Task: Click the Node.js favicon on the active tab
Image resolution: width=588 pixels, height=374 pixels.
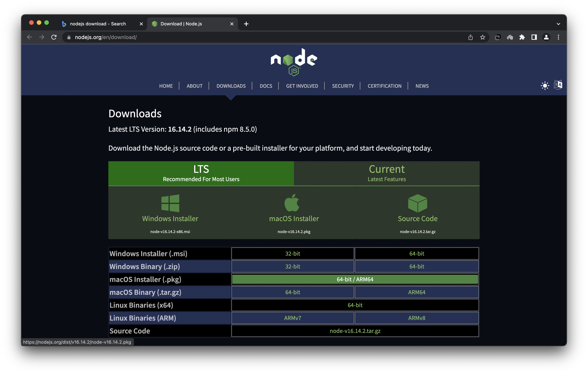Action: (x=154, y=24)
